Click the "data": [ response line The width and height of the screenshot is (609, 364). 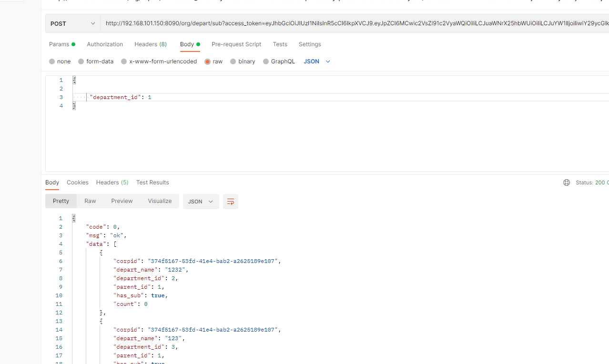pos(101,244)
